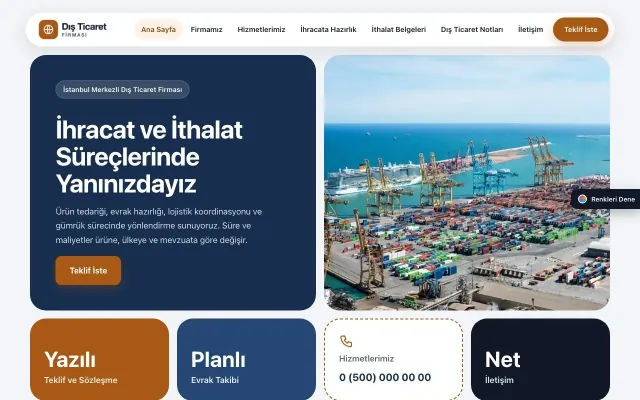
Task: Navigate to Dış Ticaret Notları
Action: [x=472, y=29]
